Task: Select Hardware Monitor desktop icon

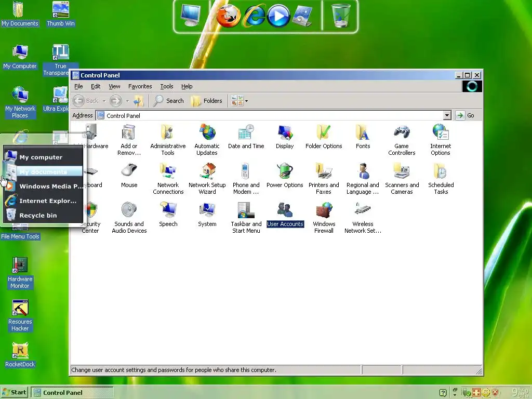Action: 20,273
